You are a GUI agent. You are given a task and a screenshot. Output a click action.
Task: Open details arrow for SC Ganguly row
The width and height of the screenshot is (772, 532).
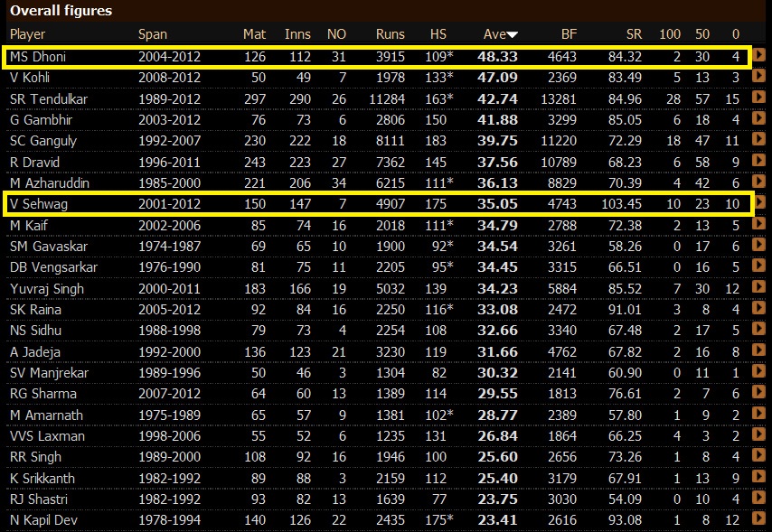point(758,139)
